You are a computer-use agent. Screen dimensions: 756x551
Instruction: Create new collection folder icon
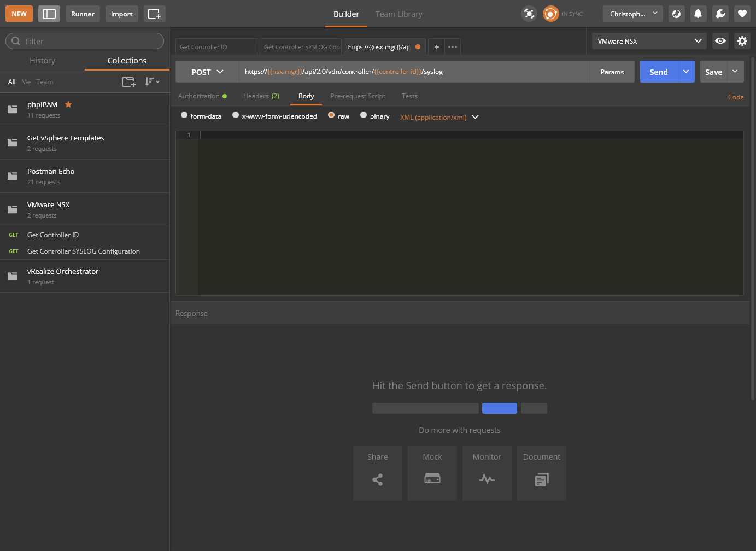pyautogui.click(x=128, y=82)
